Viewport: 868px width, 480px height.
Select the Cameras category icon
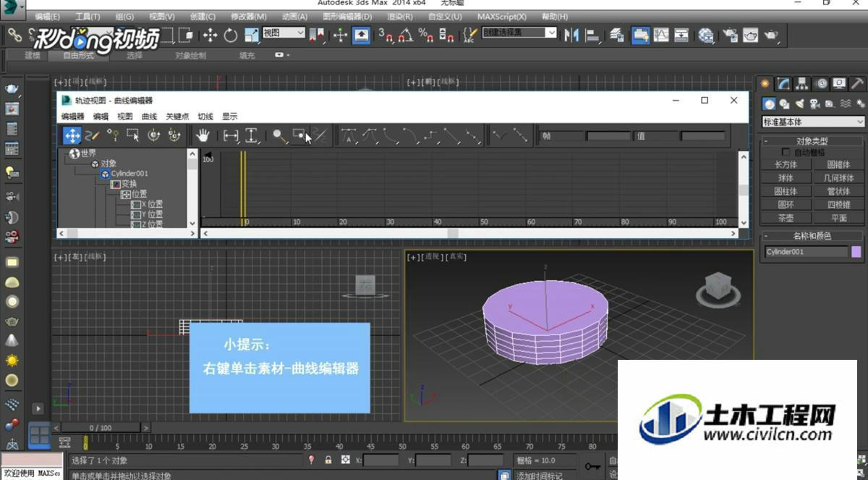tap(815, 104)
